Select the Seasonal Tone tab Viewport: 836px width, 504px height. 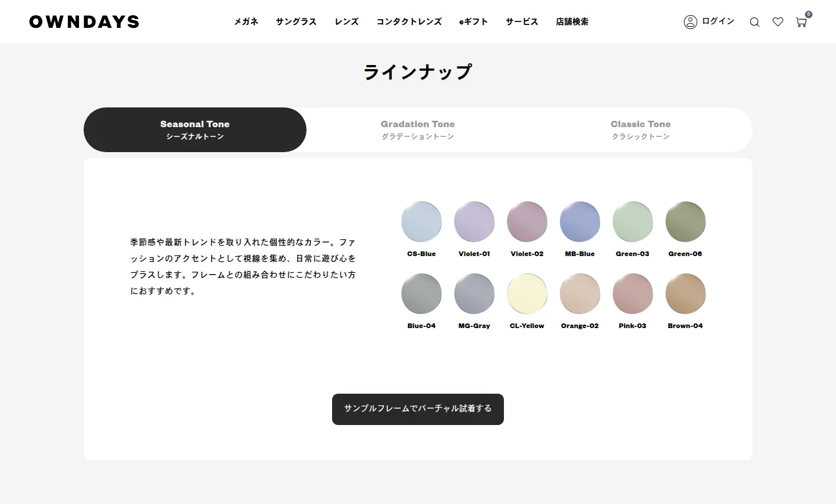pyautogui.click(x=195, y=129)
